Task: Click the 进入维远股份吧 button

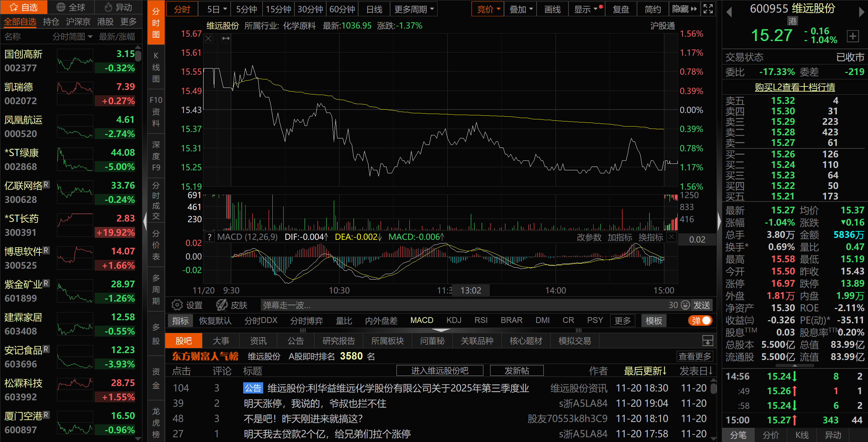Action: pos(440,370)
